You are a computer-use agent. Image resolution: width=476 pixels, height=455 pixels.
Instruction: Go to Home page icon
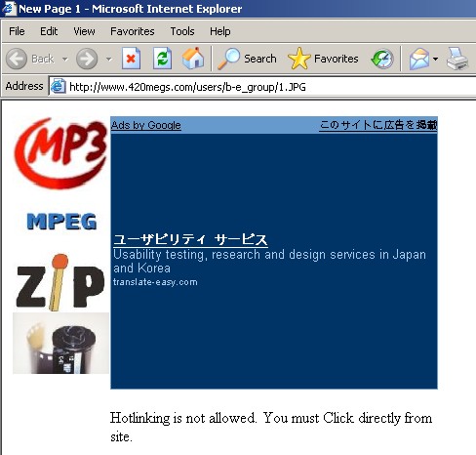coord(193,59)
